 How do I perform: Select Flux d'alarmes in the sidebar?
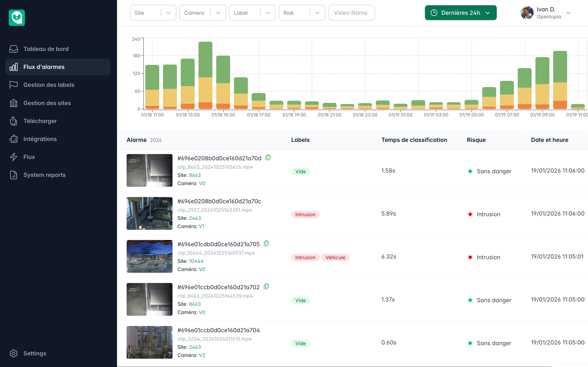44,67
